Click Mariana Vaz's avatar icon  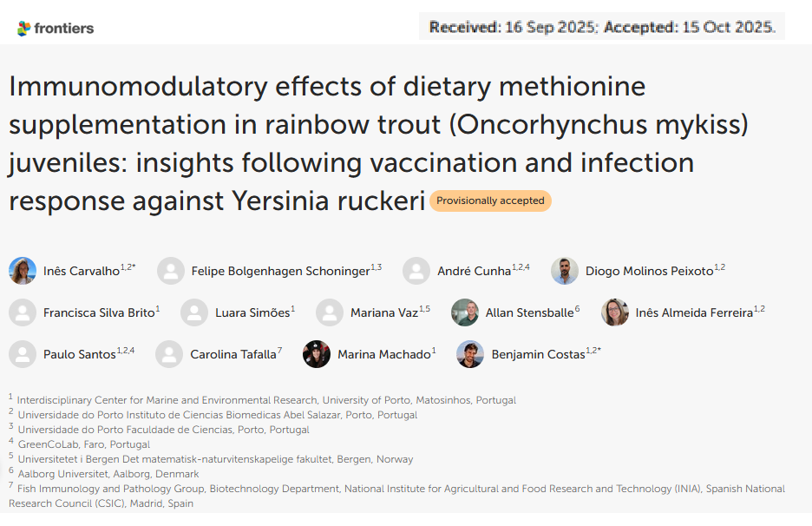(330, 312)
